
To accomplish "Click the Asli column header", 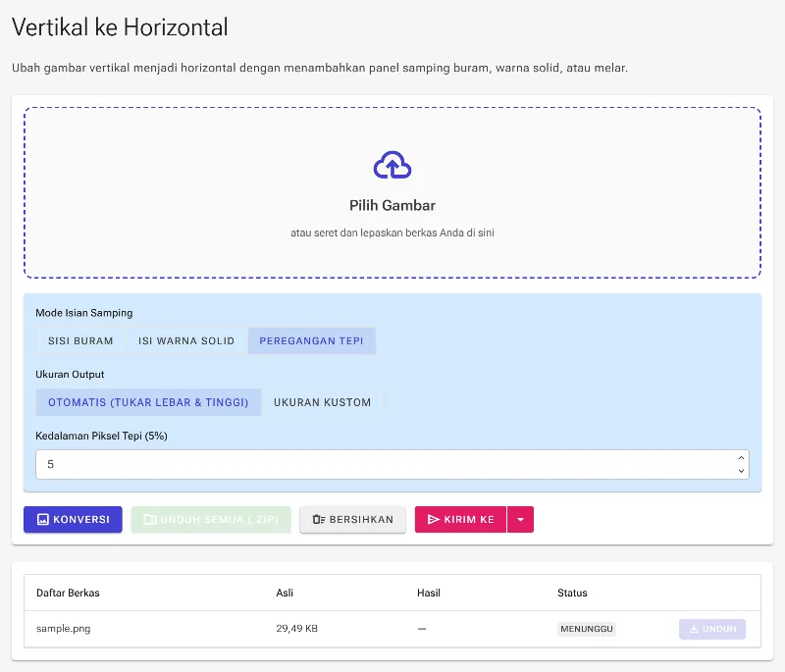I will (285, 594).
